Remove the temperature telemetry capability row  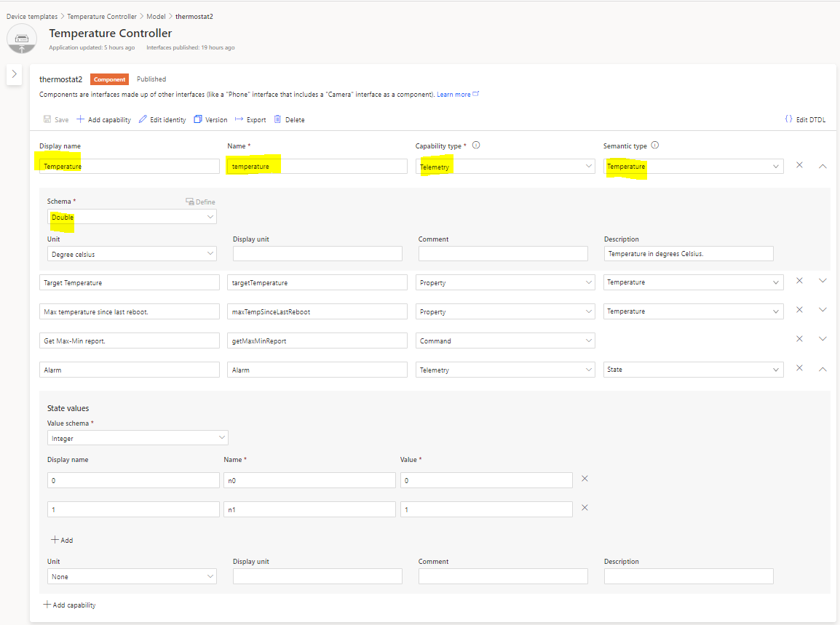point(799,165)
